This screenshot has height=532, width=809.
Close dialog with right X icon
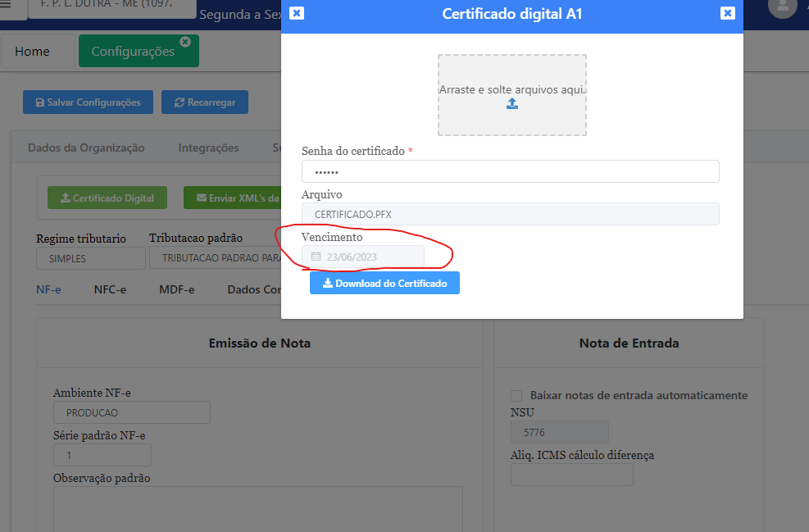pyautogui.click(x=727, y=13)
